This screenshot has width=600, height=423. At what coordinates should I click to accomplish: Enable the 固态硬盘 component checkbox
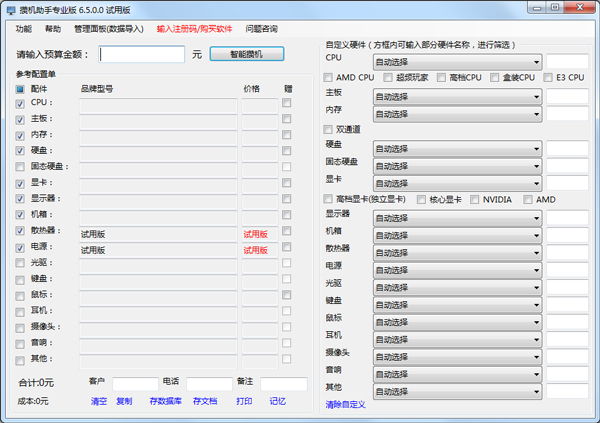point(20,167)
